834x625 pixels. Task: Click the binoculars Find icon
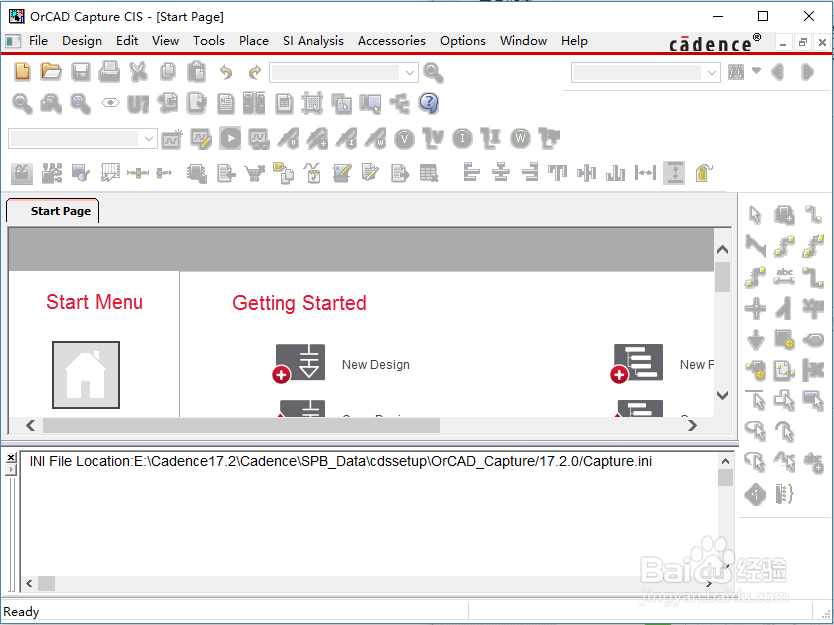point(736,72)
